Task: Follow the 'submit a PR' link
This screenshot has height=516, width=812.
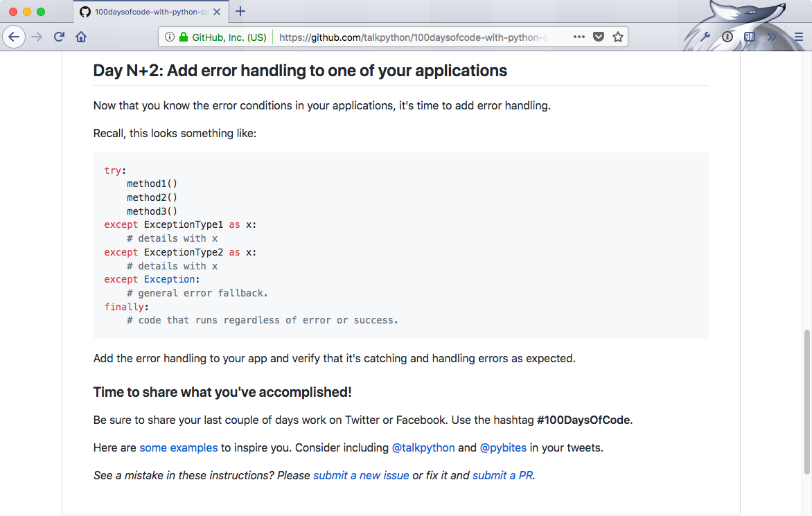Action: 502,475
